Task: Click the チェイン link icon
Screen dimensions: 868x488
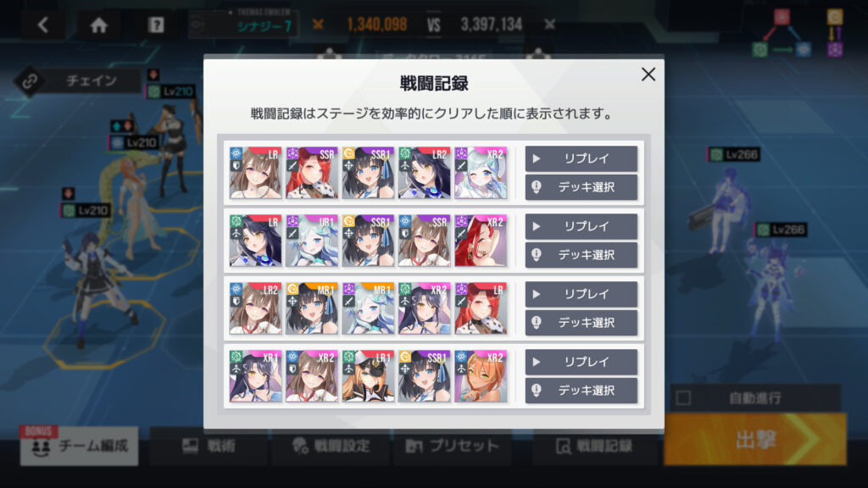Action: pos(30,81)
